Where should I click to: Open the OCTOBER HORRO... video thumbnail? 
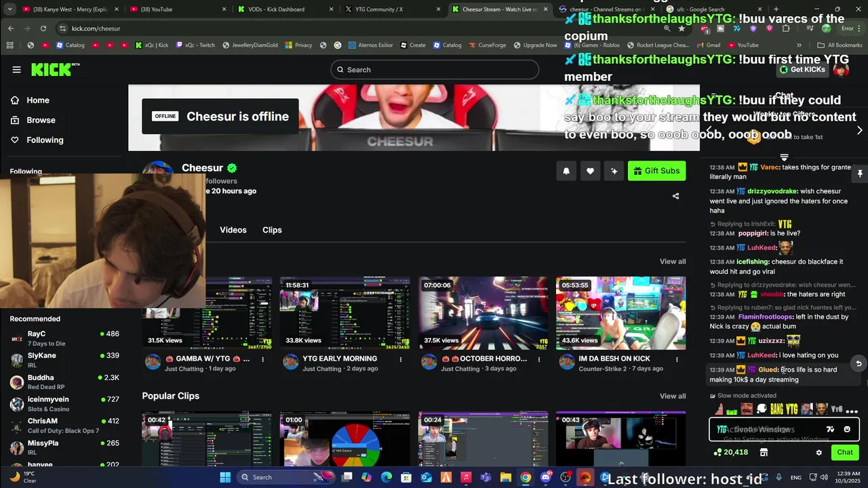483,313
